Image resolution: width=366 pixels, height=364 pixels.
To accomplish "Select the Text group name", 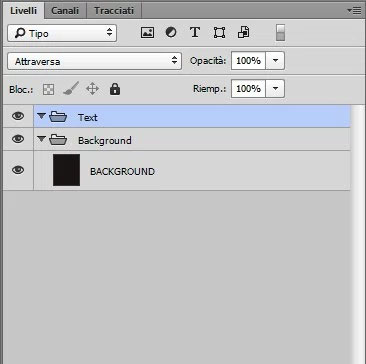I will click(88, 117).
